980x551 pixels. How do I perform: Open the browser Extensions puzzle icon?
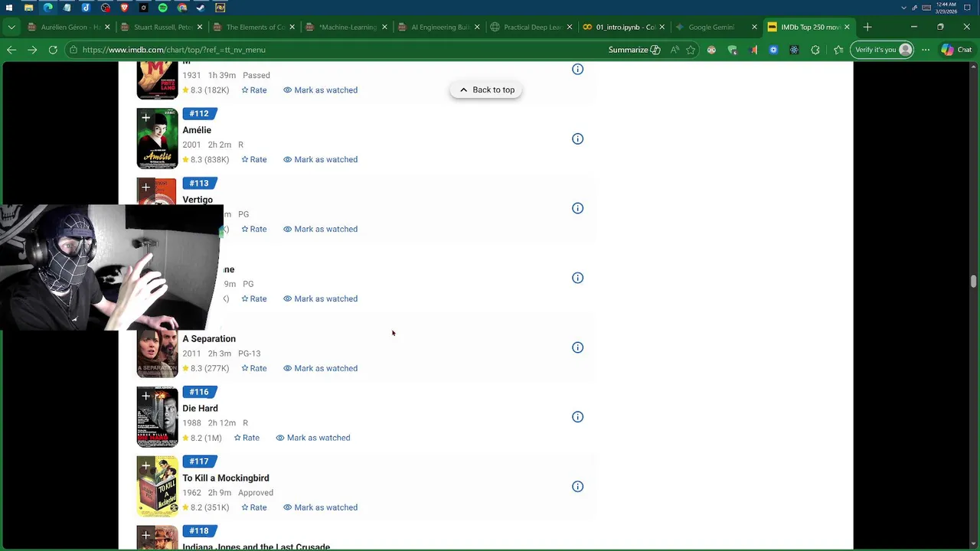click(815, 50)
